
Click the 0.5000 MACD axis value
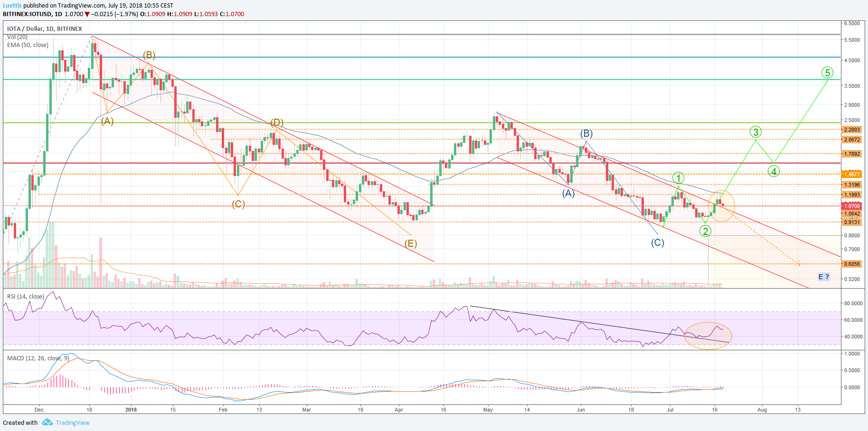pos(852,370)
